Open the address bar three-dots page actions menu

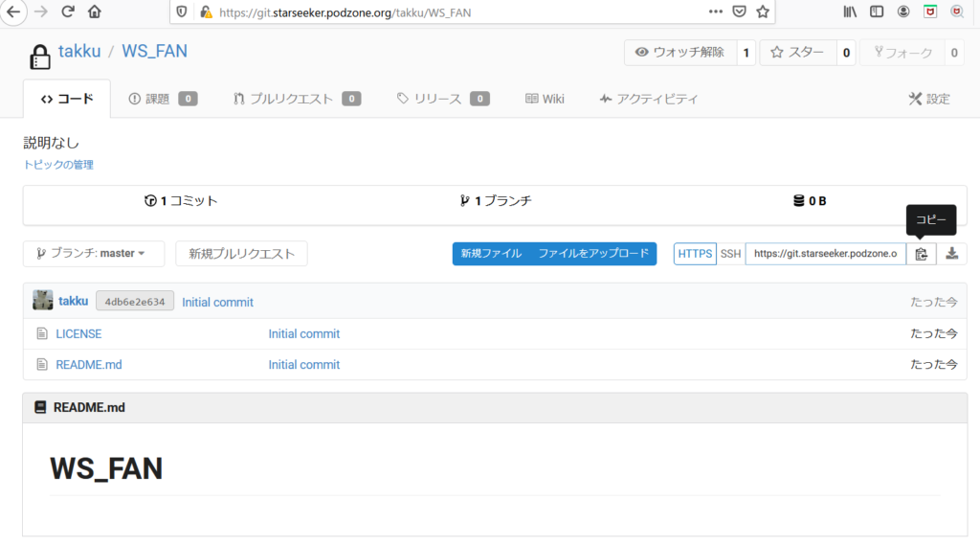(x=716, y=12)
